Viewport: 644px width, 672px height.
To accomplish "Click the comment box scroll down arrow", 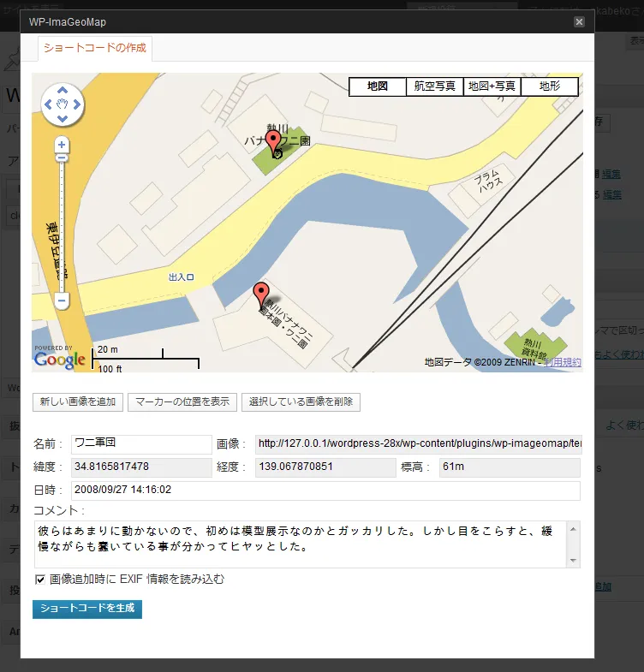I will click(x=573, y=561).
